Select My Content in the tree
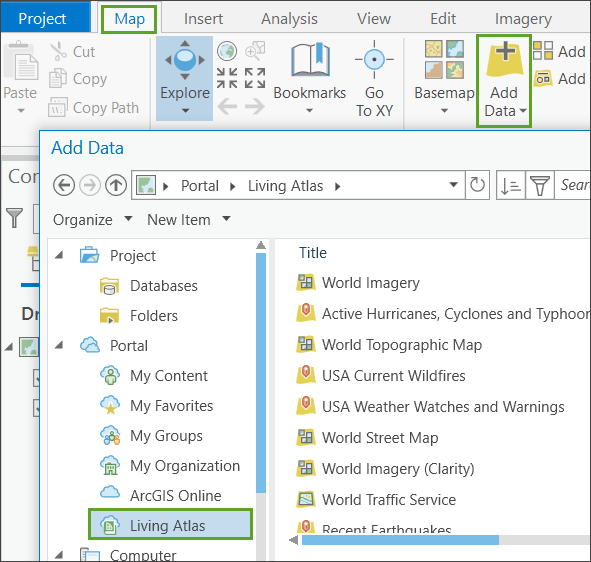Image resolution: width=591 pixels, height=562 pixels. click(153, 375)
